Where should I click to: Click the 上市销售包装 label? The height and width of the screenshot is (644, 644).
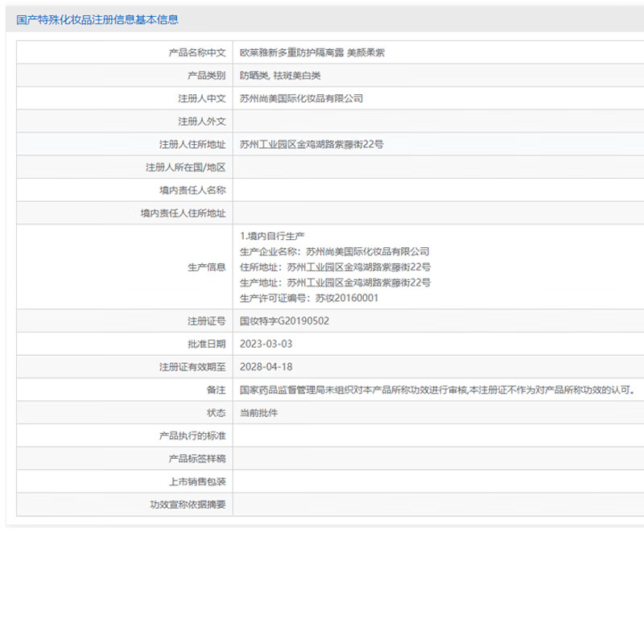pos(197,481)
